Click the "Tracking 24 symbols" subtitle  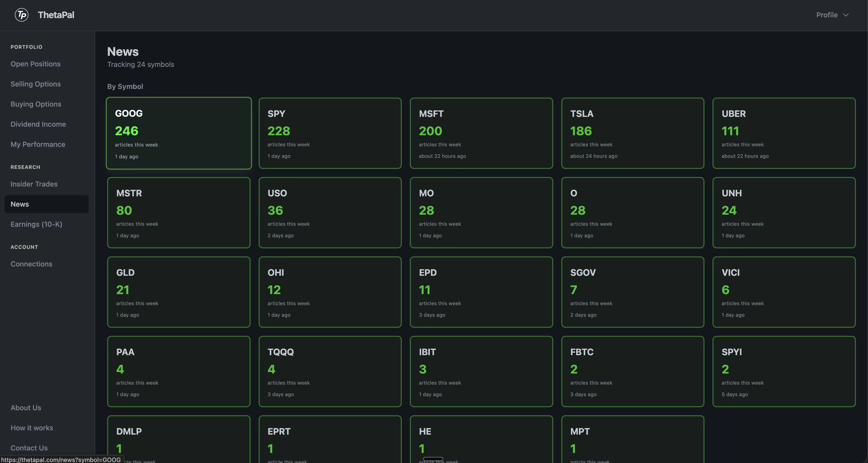(140, 64)
